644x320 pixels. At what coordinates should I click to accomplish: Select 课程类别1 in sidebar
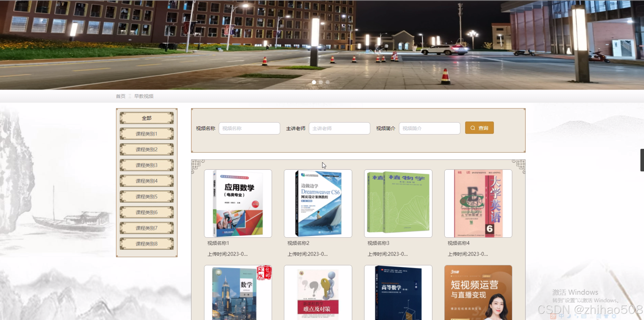pyautogui.click(x=147, y=134)
